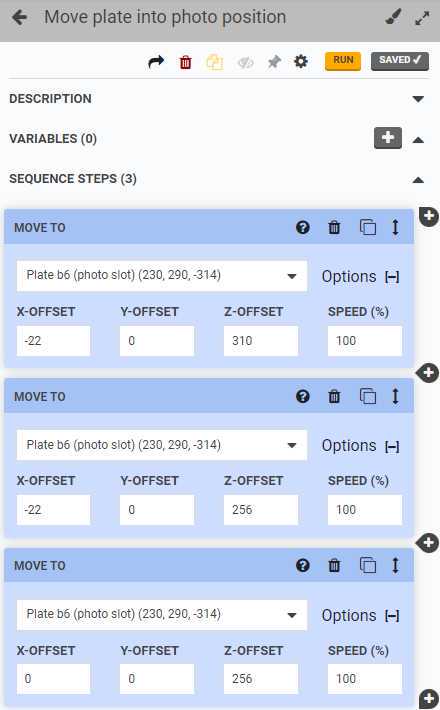The width and height of the screenshot is (440, 710).
Task: Toggle Options for the third Move To step
Action: 360,616
